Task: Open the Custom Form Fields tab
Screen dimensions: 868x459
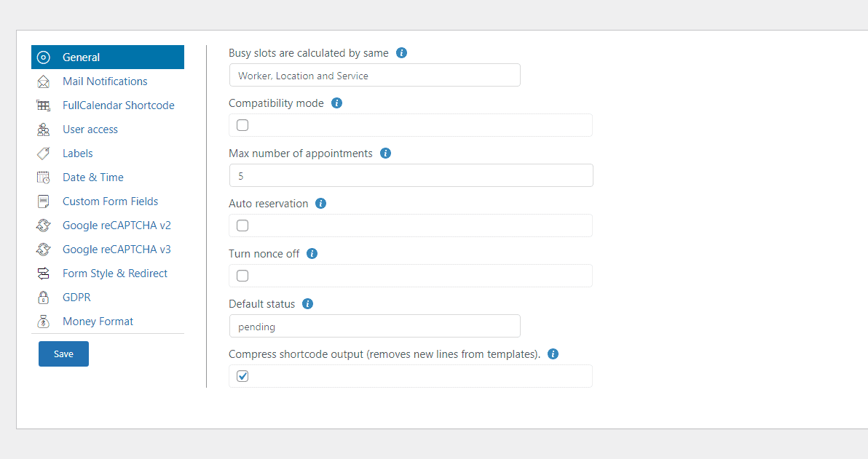Action: point(110,201)
